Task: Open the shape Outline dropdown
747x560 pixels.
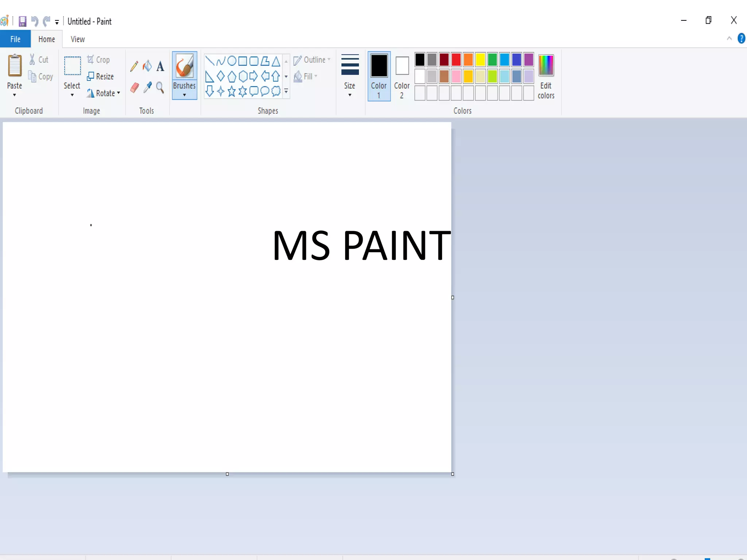Action: pos(312,60)
